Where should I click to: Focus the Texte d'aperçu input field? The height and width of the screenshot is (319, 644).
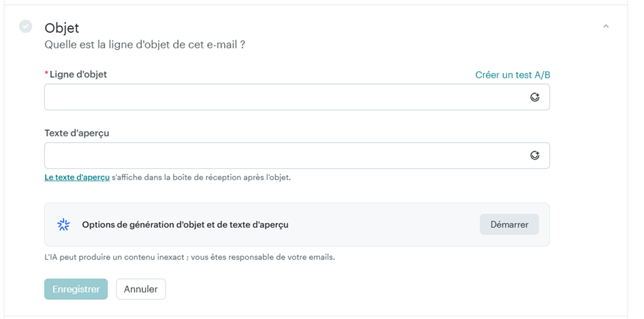click(286, 155)
